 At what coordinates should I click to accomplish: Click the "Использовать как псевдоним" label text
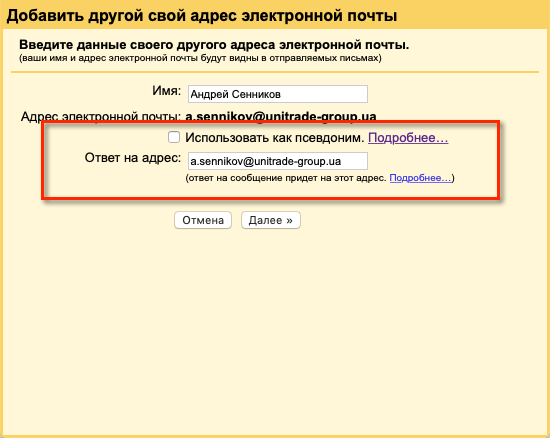point(275,137)
